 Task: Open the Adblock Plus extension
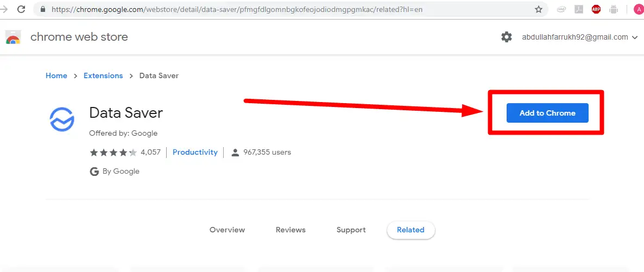(596, 9)
